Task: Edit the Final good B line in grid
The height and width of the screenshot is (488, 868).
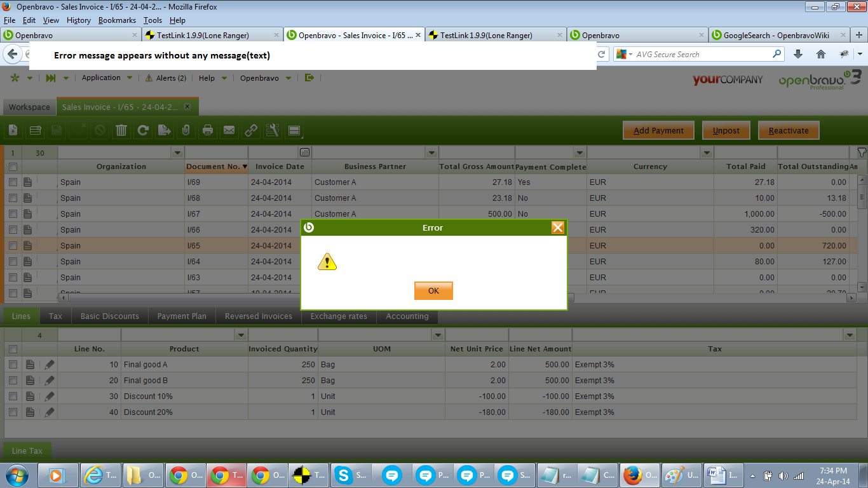Action: [x=50, y=381]
